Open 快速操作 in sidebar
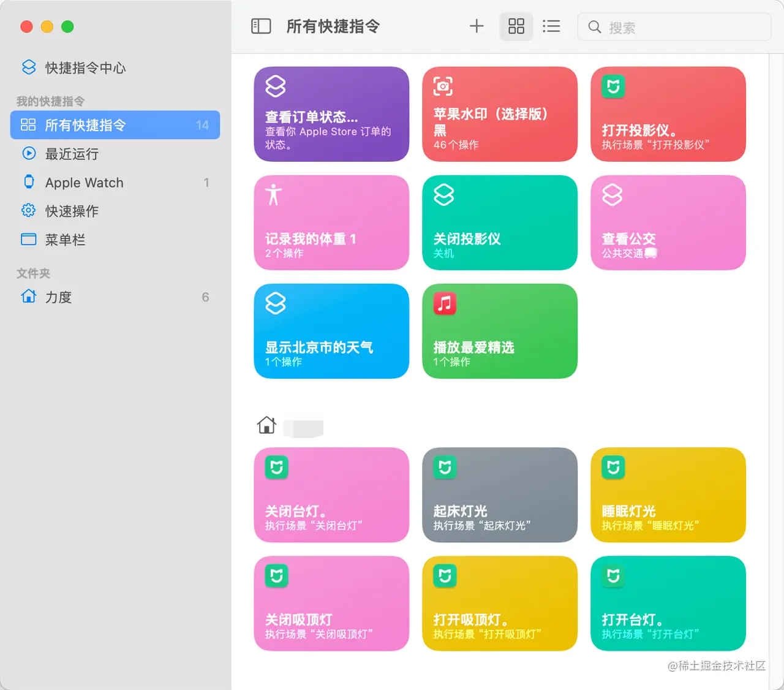Viewport: 784px width, 690px height. tap(115, 211)
